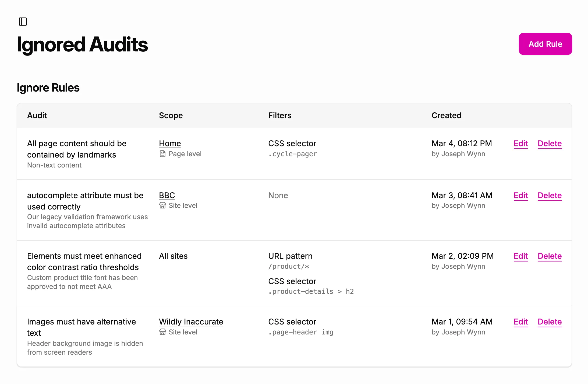588x384 pixels.
Task: Edit the autocomplete attribute rule
Action: pyautogui.click(x=521, y=196)
